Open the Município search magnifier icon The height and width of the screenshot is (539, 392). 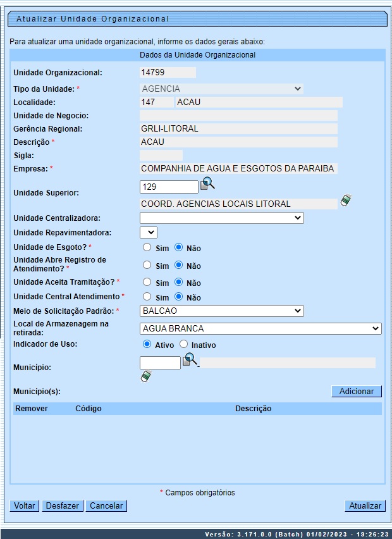[190, 359]
